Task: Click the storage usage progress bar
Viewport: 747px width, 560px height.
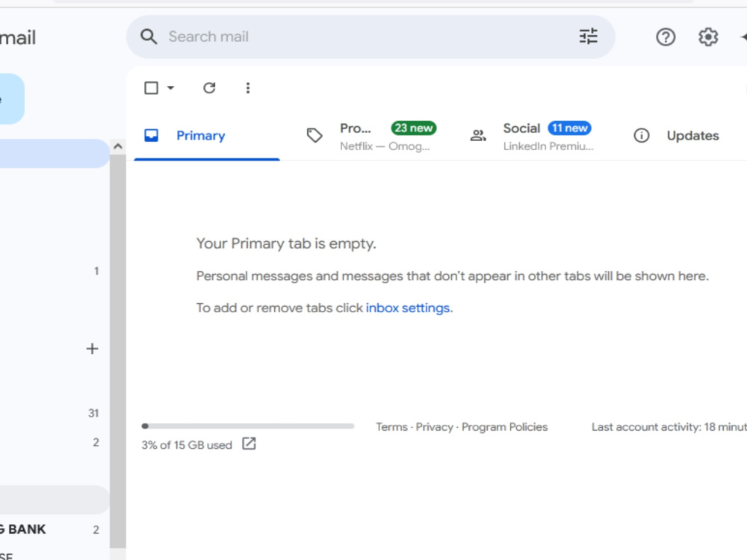Action: pyautogui.click(x=248, y=426)
